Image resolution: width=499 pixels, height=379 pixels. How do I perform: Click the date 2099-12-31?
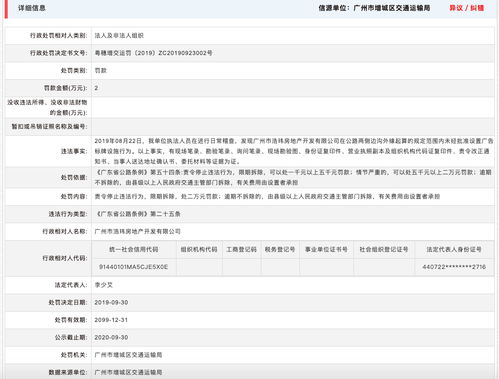tap(111, 320)
